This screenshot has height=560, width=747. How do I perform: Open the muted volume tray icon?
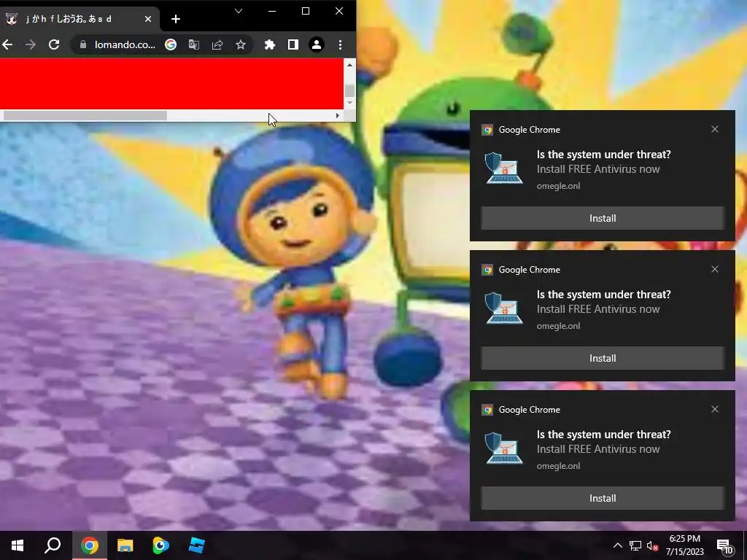point(653,545)
